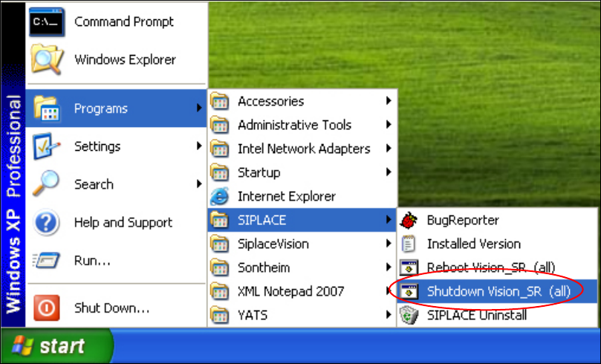Click the Accessories folder icon
The width and height of the screenshot is (601, 364).
(220, 101)
